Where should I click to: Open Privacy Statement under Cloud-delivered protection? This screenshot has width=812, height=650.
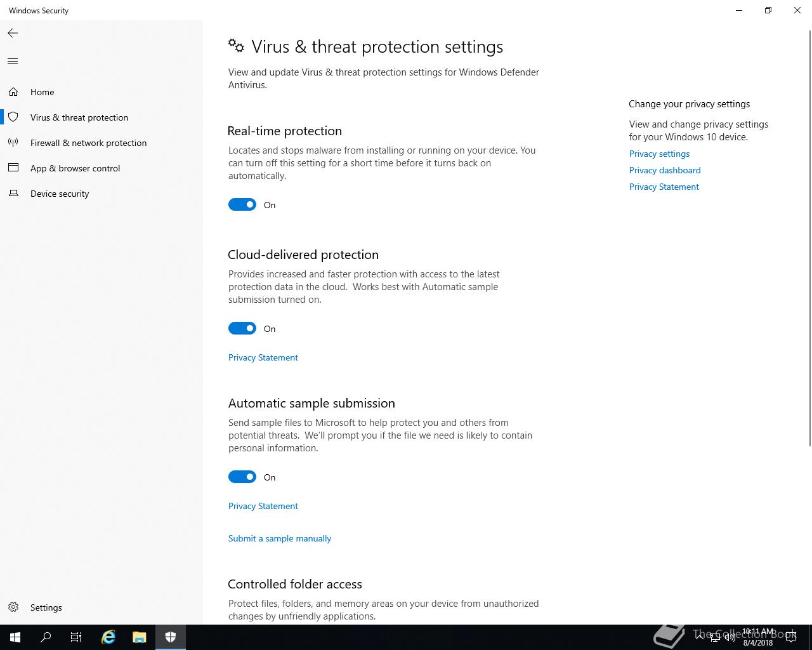point(263,357)
